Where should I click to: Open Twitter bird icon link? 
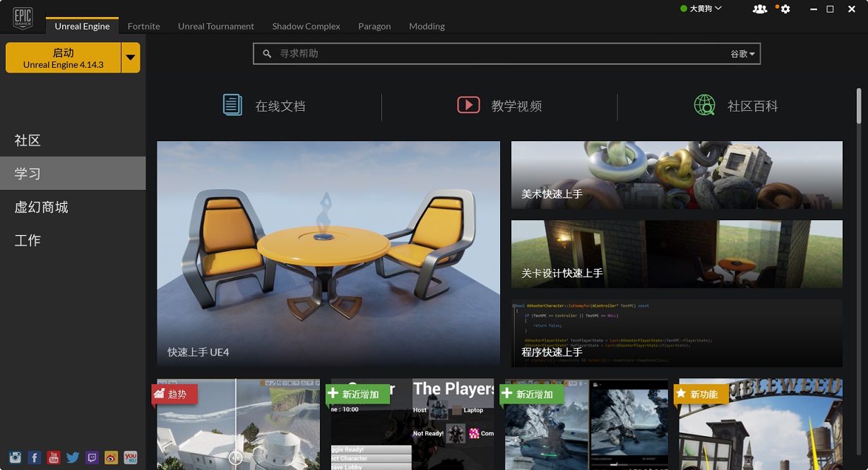(x=73, y=457)
